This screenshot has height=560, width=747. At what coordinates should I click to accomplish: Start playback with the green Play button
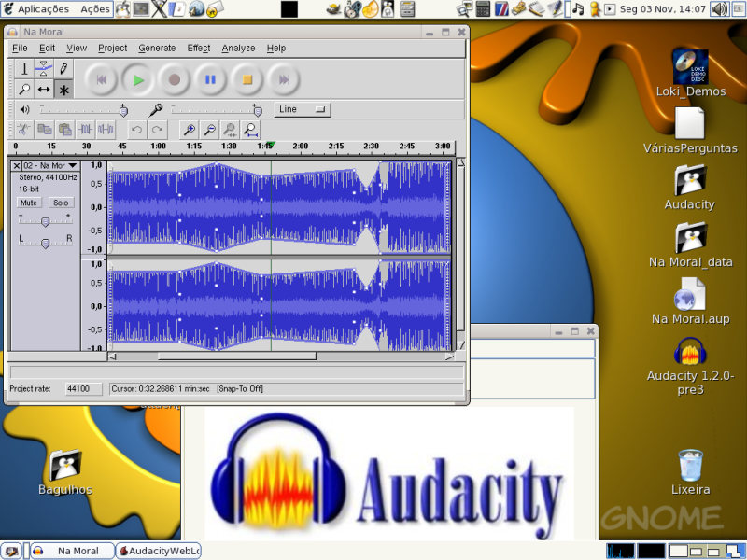click(x=138, y=79)
